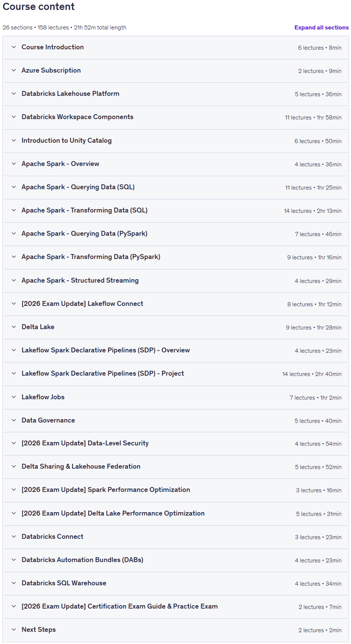Expand the Course Introduction chevron
Image resolution: width=351 pixels, height=644 pixels.
tap(14, 47)
